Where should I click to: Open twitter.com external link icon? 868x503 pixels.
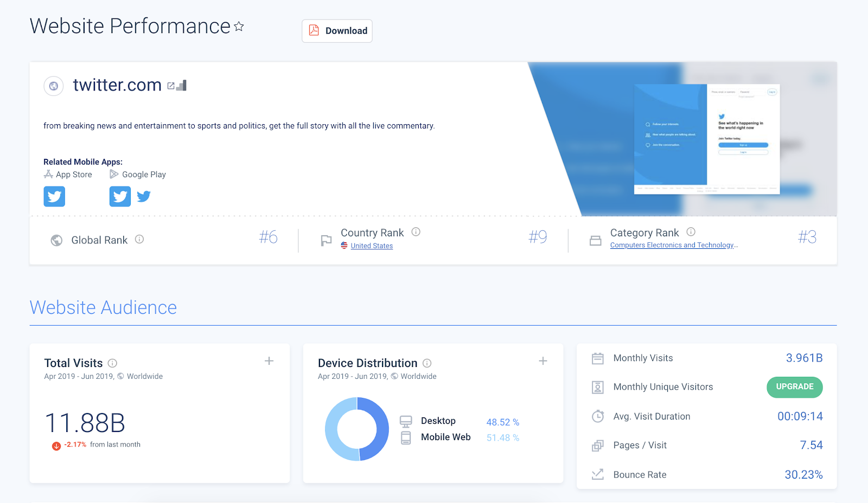(171, 86)
